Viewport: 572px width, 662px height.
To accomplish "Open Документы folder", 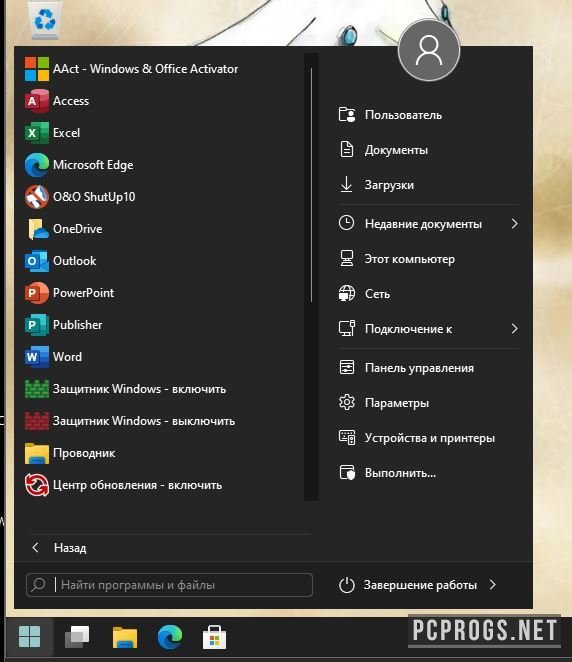I will pos(383,150).
